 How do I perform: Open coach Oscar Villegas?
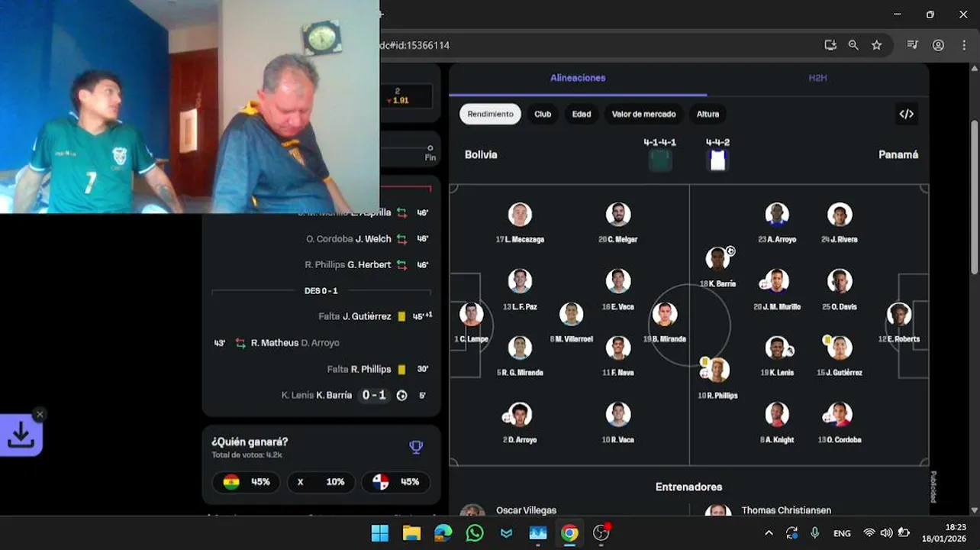(x=527, y=510)
